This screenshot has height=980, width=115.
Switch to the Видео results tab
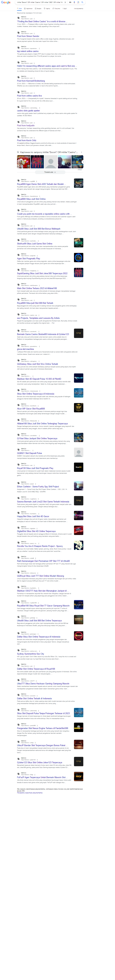(x=38, y=8)
